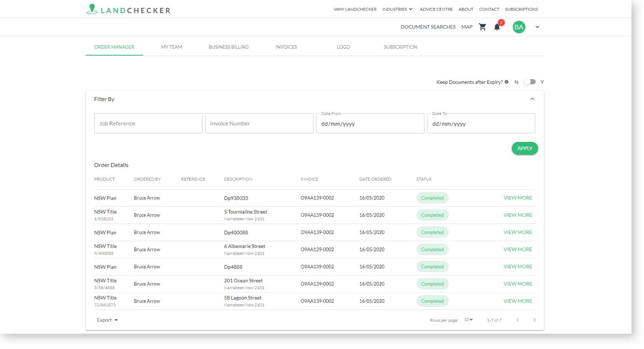
Task: Click Status column header
Action: (424, 179)
